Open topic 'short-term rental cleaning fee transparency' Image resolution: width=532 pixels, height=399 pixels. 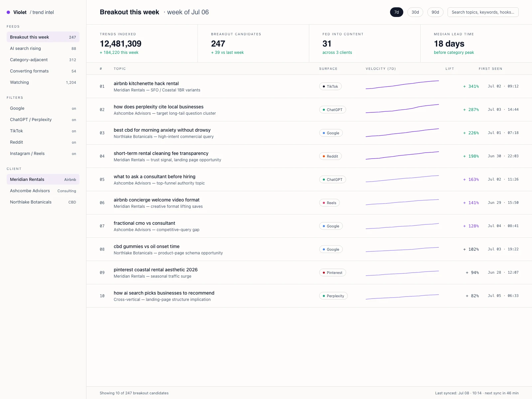[161, 153]
